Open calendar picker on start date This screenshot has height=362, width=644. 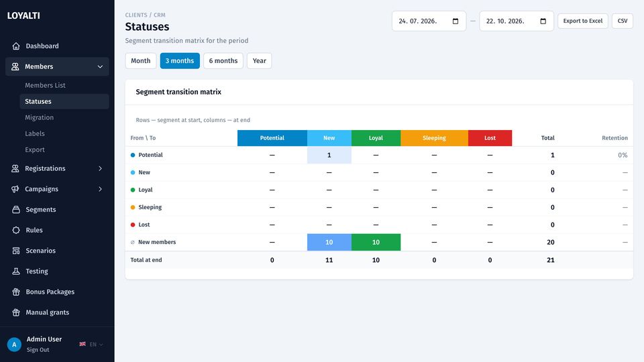[455, 21]
